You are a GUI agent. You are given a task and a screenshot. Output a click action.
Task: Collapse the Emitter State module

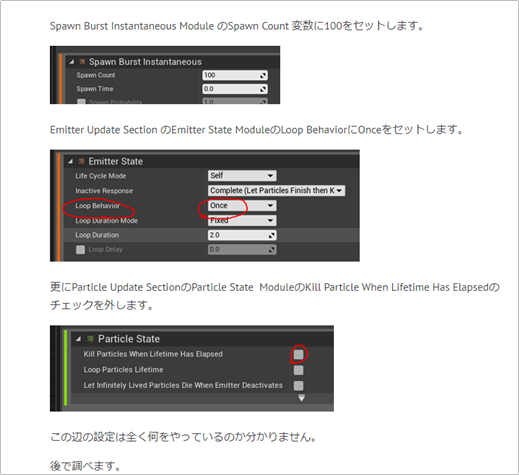70,162
